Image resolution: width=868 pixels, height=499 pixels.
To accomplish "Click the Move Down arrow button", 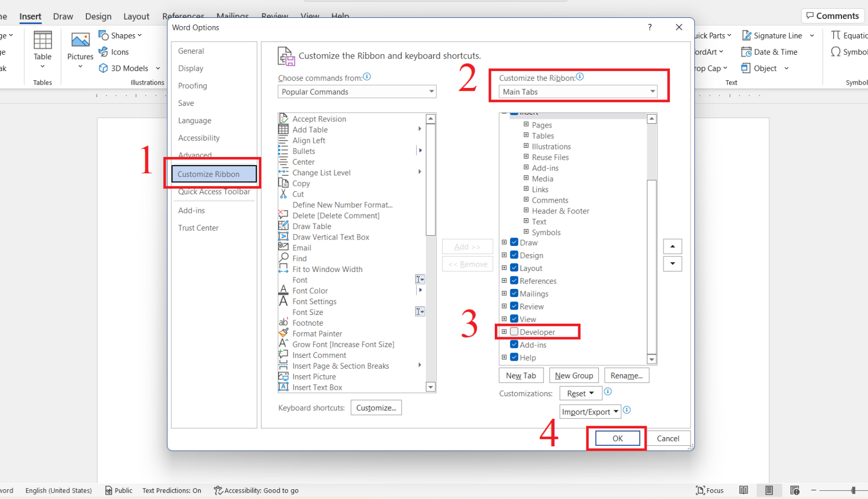I will pyautogui.click(x=672, y=264).
